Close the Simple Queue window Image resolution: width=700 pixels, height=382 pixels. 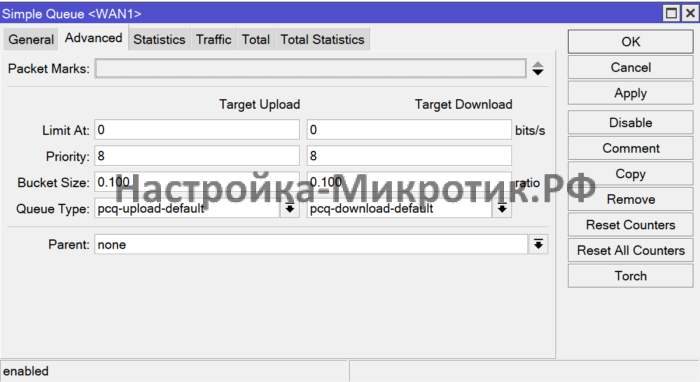click(x=690, y=13)
